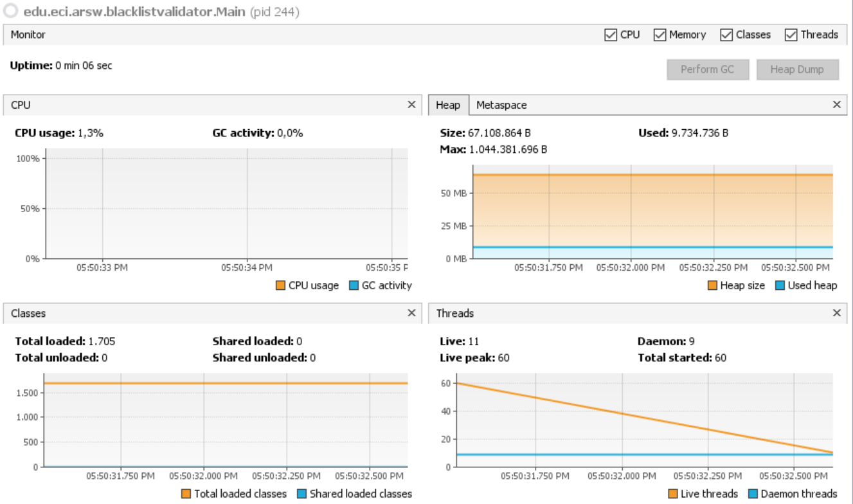Click the Heap size orange legend swatch

pyautogui.click(x=712, y=285)
